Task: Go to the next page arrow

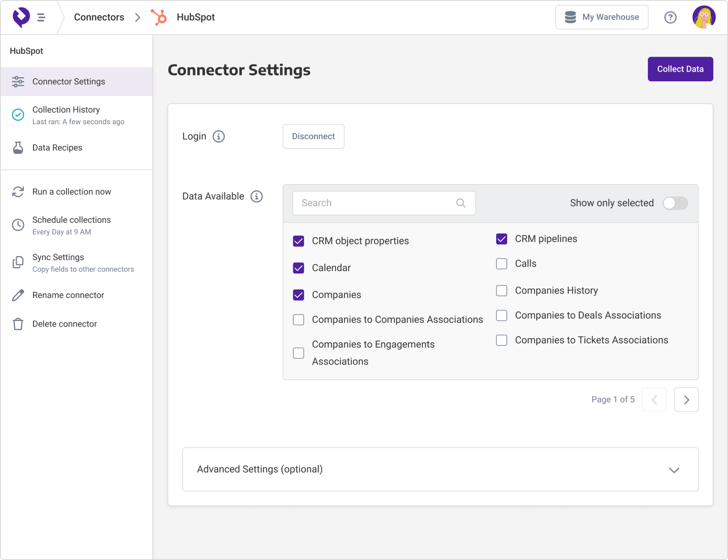Action: click(x=686, y=400)
